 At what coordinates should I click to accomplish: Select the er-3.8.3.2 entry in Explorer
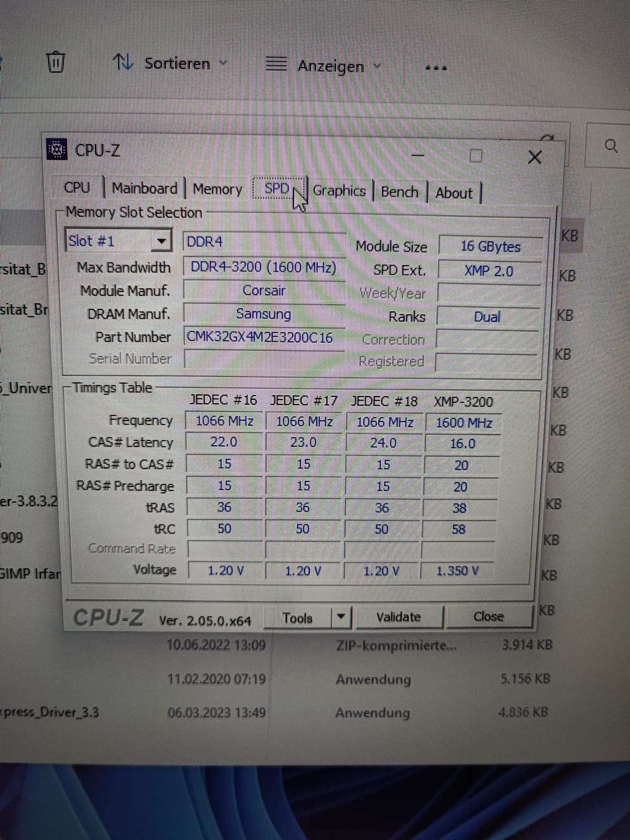coord(29,501)
